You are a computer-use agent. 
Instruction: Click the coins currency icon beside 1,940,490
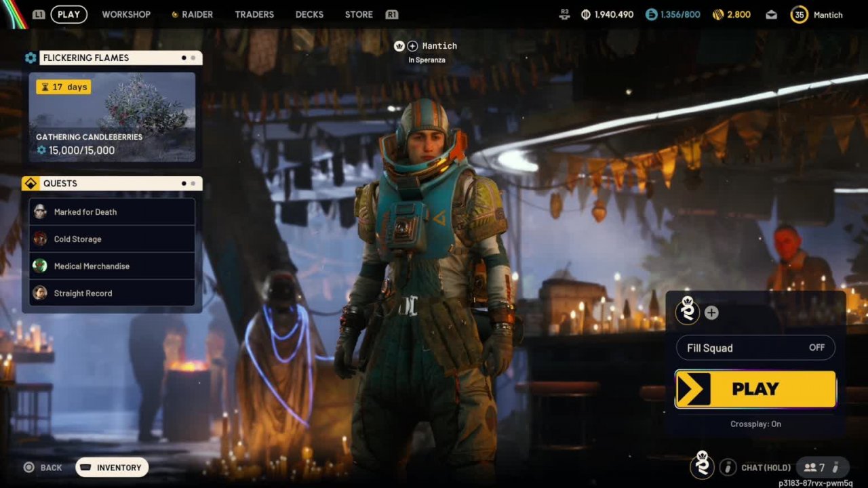point(586,14)
